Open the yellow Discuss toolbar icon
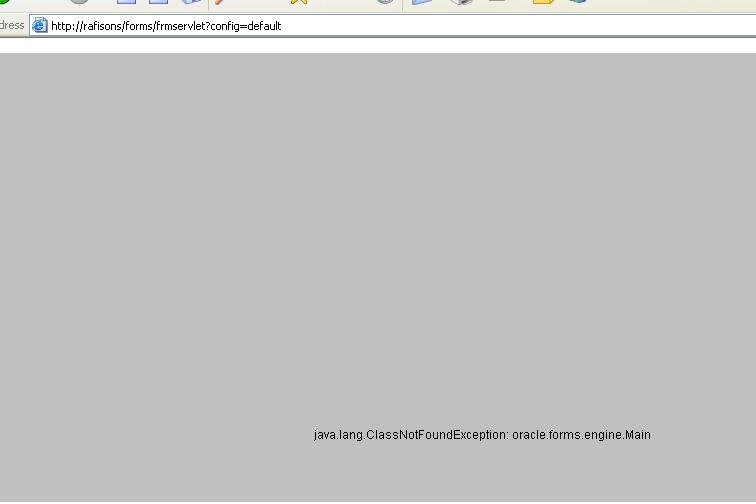Screen dimensions: 756x504 (x=543, y=2)
